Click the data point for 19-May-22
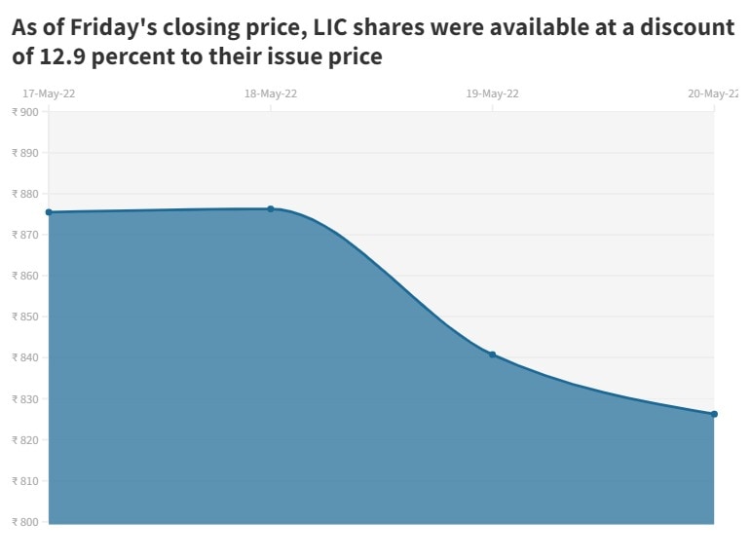The width and height of the screenshot is (750, 560). point(493,355)
